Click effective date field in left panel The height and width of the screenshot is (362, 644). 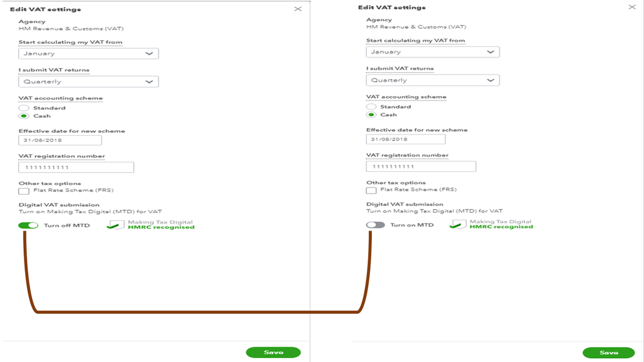click(60, 140)
